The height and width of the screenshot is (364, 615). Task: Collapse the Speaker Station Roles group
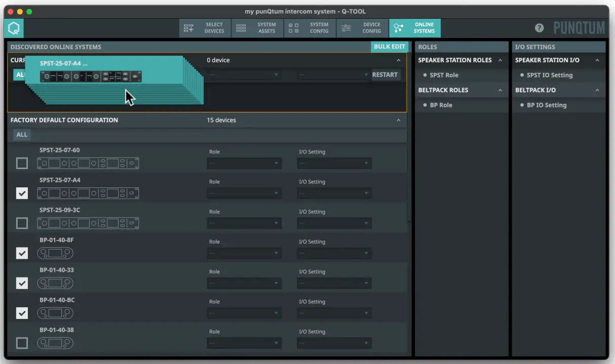pyautogui.click(x=500, y=60)
